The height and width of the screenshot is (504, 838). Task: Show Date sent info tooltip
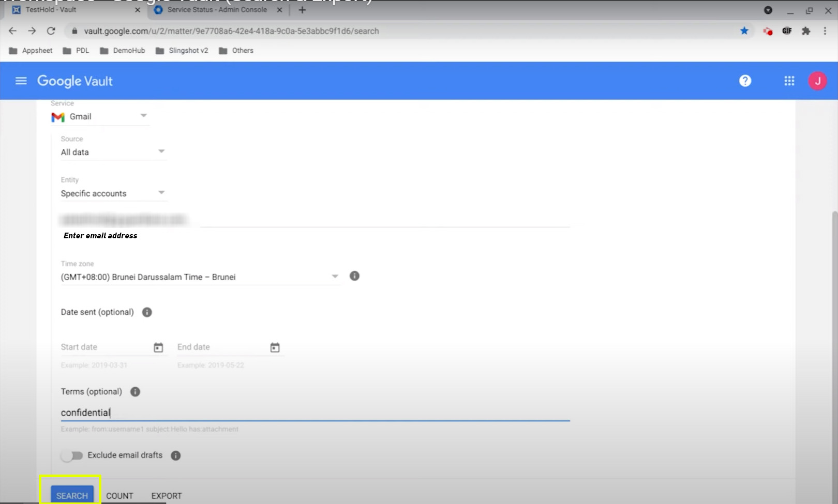[147, 312]
